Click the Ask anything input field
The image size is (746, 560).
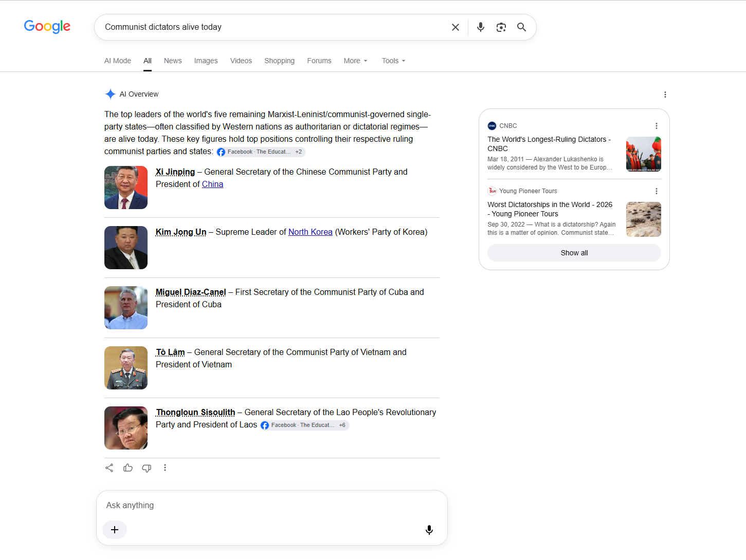tap(271, 506)
